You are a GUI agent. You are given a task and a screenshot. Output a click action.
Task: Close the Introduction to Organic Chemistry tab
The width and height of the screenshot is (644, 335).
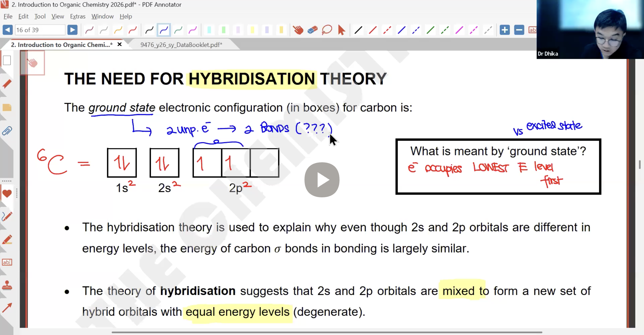click(x=120, y=44)
